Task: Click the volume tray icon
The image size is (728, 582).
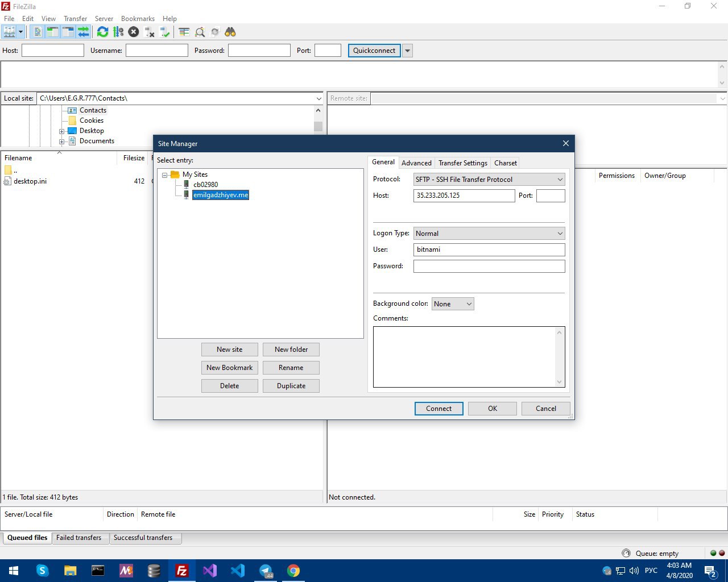Action: pyautogui.click(x=634, y=571)
